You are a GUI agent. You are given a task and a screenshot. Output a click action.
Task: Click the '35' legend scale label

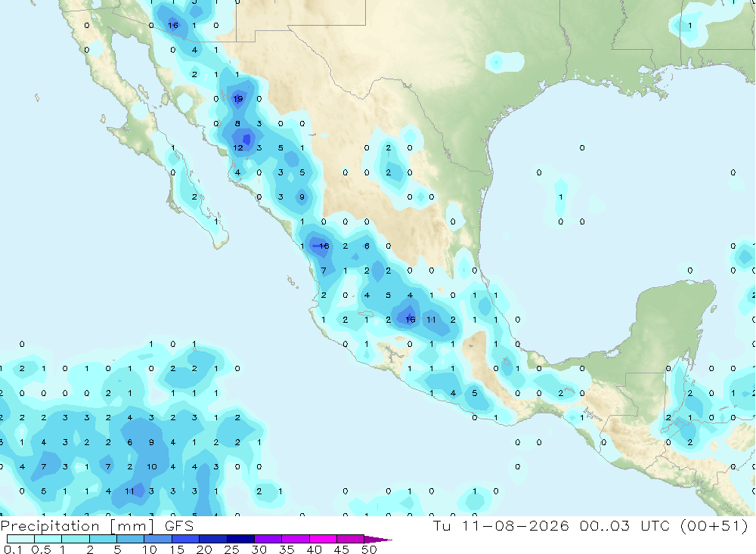(287, 549)
